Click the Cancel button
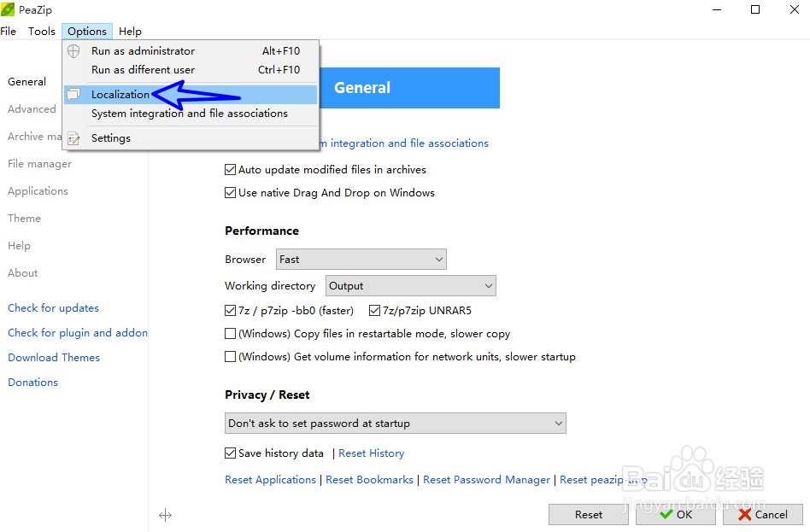This screenshot has width=810, height=532. point(763,514)
